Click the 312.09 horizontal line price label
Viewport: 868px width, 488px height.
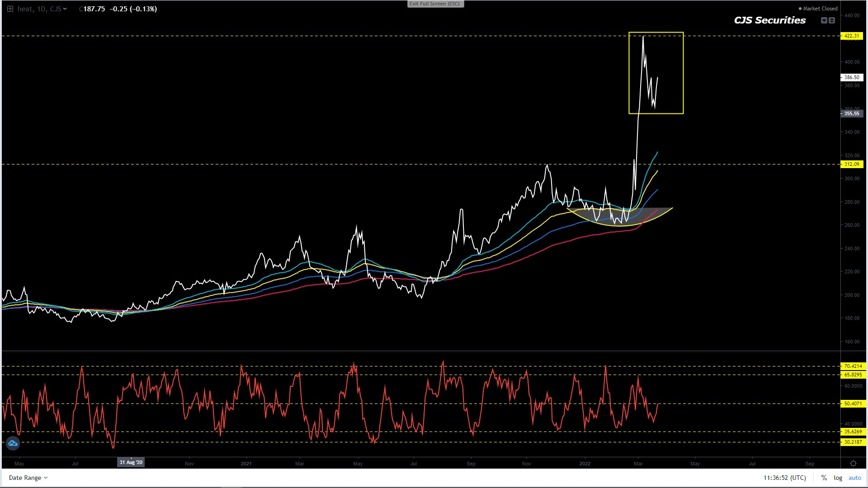[852, 164]
